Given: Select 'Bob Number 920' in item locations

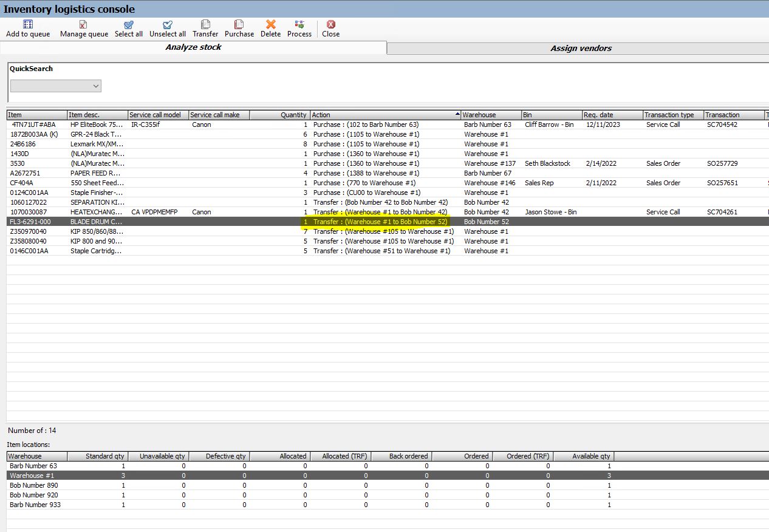Looking at the screenshot, I should pos(388,495).
